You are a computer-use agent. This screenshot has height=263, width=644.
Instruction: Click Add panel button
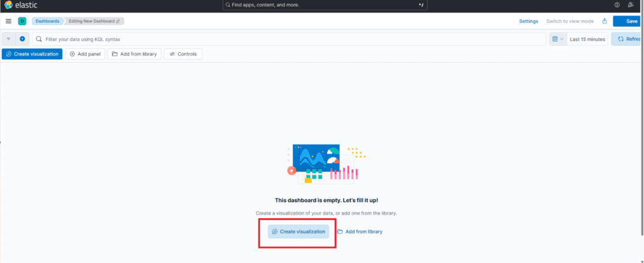(85, 54)
